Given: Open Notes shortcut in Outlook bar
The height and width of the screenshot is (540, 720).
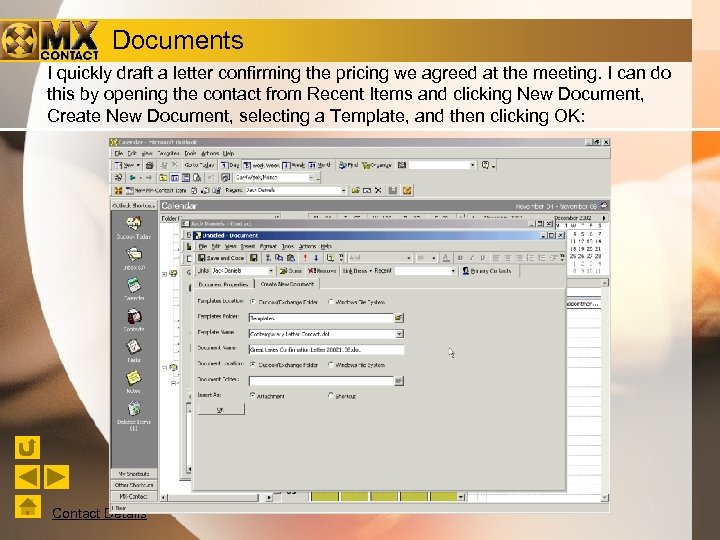Looking at the screenshot, I should coord(134,382).
